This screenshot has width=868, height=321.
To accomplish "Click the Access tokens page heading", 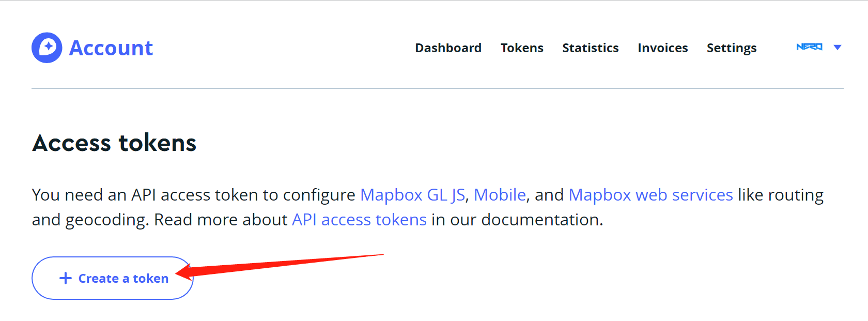I will 114,143.
